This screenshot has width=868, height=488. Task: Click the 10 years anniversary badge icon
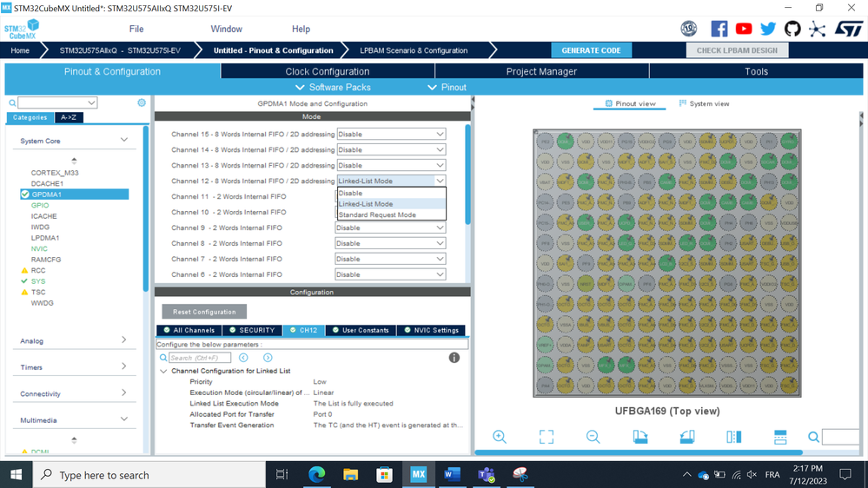(x=689, y=29)
